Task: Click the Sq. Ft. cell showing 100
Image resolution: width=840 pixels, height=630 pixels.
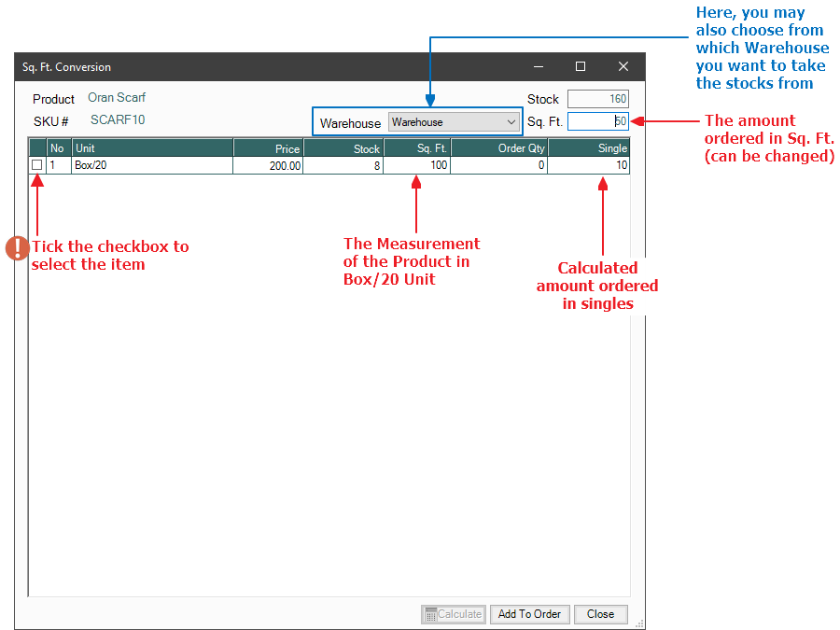Action: 416,165
